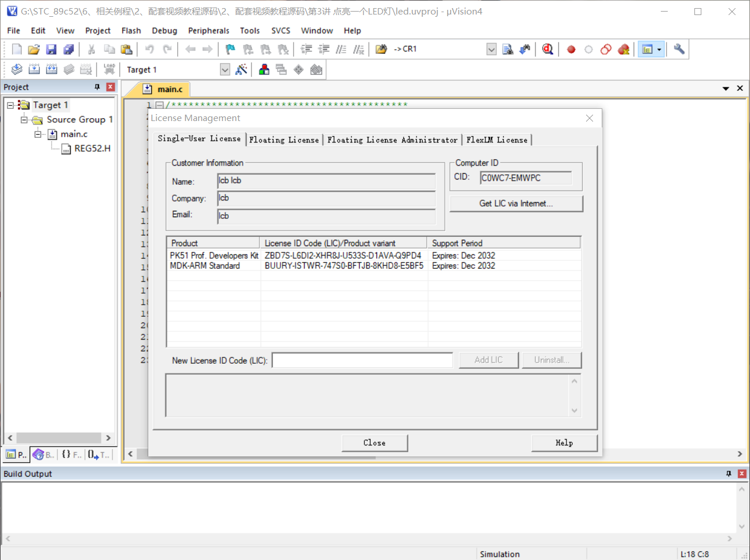
Task: Toggle the Project panel pin
Action: point(97,87)
